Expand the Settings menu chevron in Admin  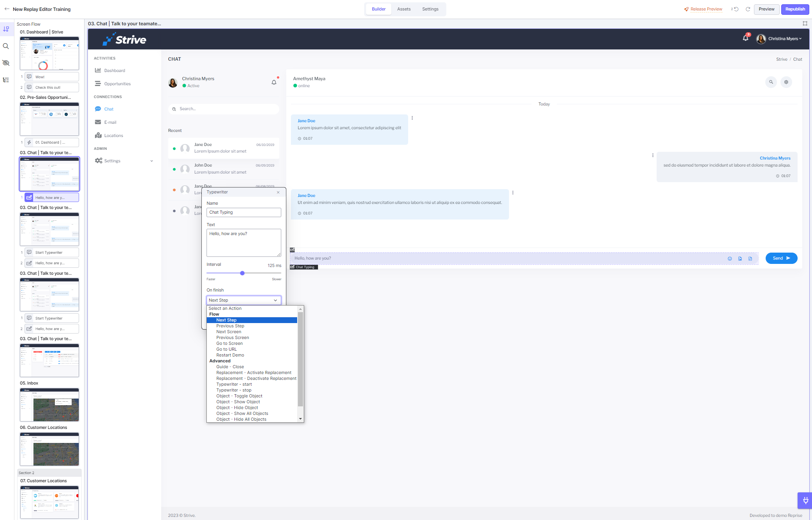coord(151,161)
